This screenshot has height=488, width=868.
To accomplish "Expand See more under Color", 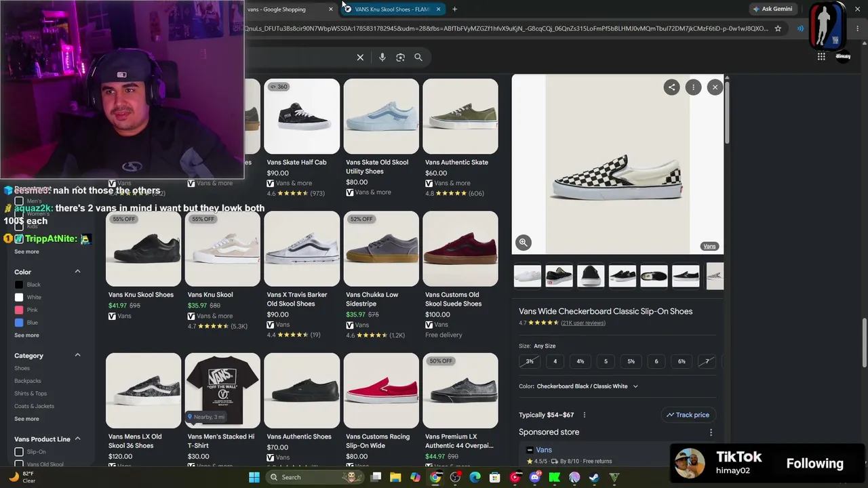I will pyautogui.click(x=26, y=335).
